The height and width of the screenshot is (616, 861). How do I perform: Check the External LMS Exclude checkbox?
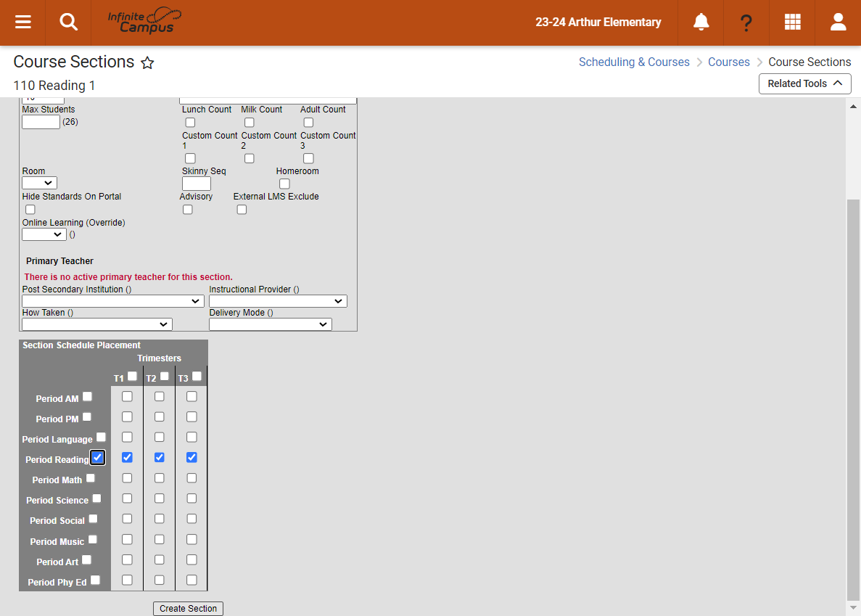pyautogui.click(x=242, y=209)
